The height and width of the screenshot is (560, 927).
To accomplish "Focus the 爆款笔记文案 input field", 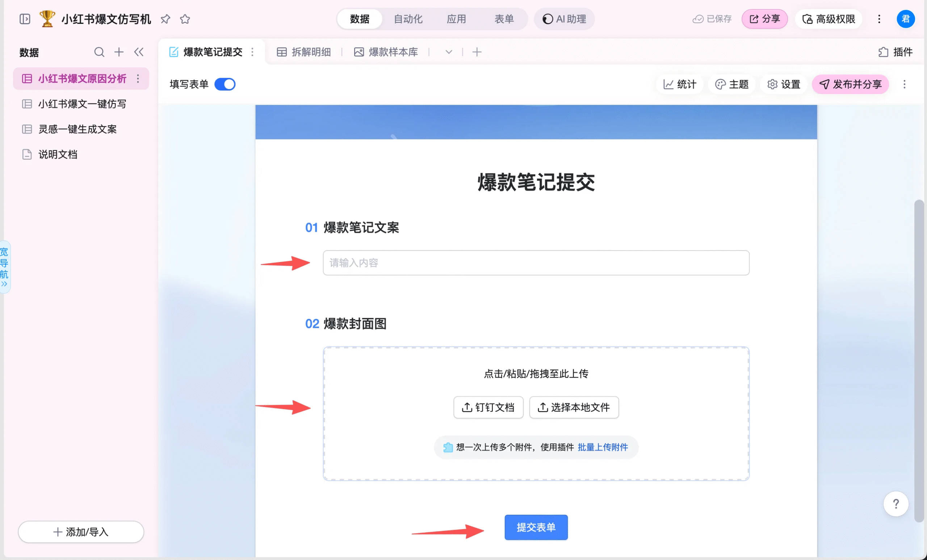I will 536,263.
